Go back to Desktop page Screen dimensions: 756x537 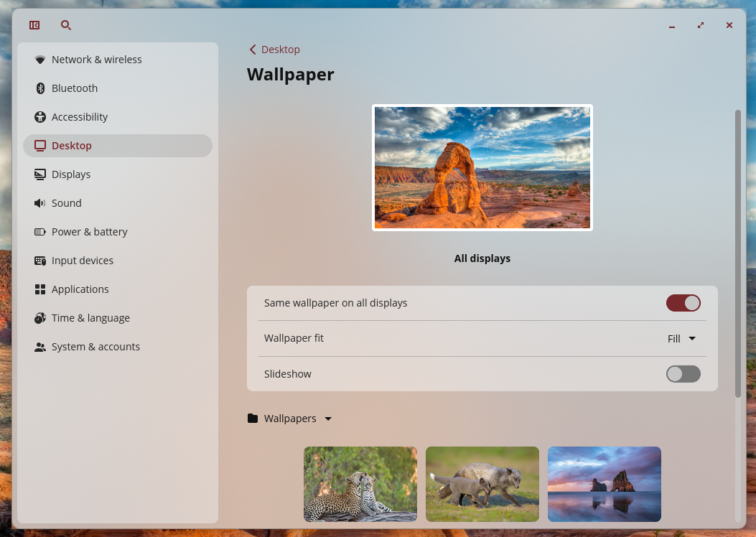pyautogui.click(x=274, y=50)
